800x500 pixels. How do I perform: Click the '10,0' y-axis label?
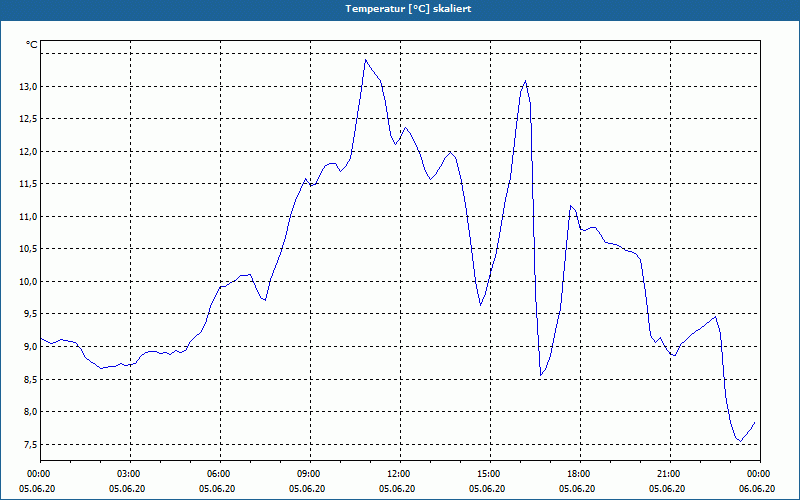tap(28, 282)
